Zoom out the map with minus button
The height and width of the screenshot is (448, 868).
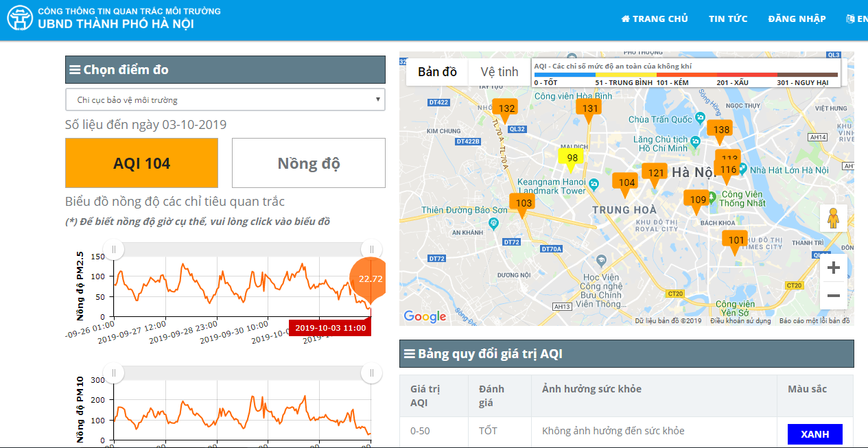click(x=833, y=296)
